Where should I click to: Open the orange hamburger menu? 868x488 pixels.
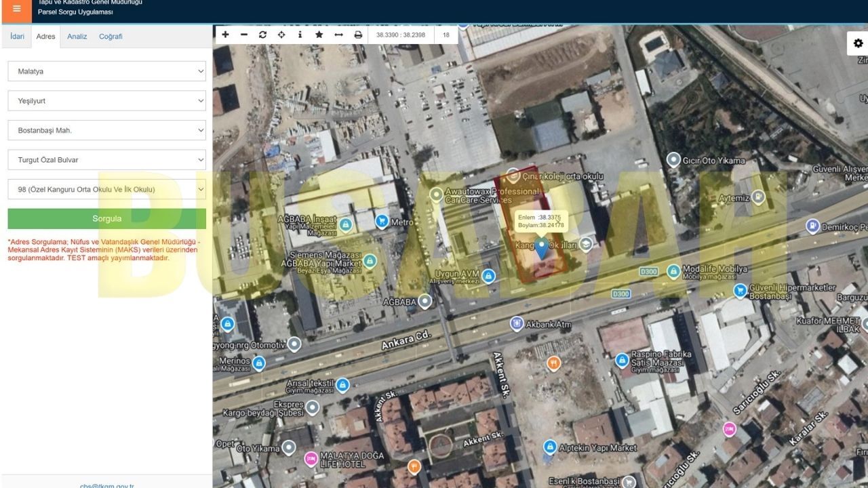(x=16, y=10)
